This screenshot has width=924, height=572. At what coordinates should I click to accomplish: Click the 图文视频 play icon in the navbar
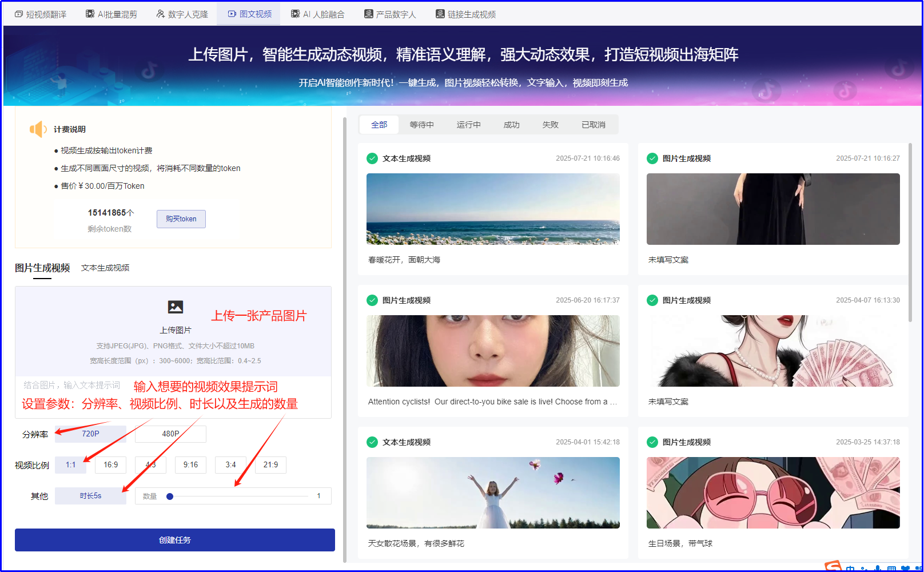[232, 13]
